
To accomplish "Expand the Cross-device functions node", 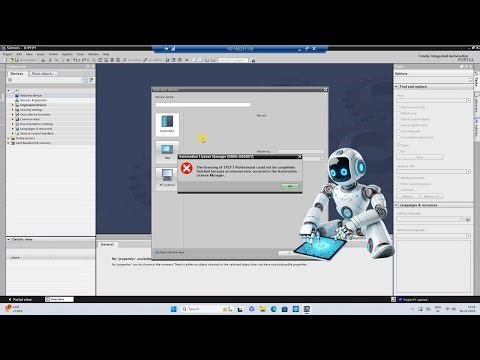I will [x=13, y=114].
